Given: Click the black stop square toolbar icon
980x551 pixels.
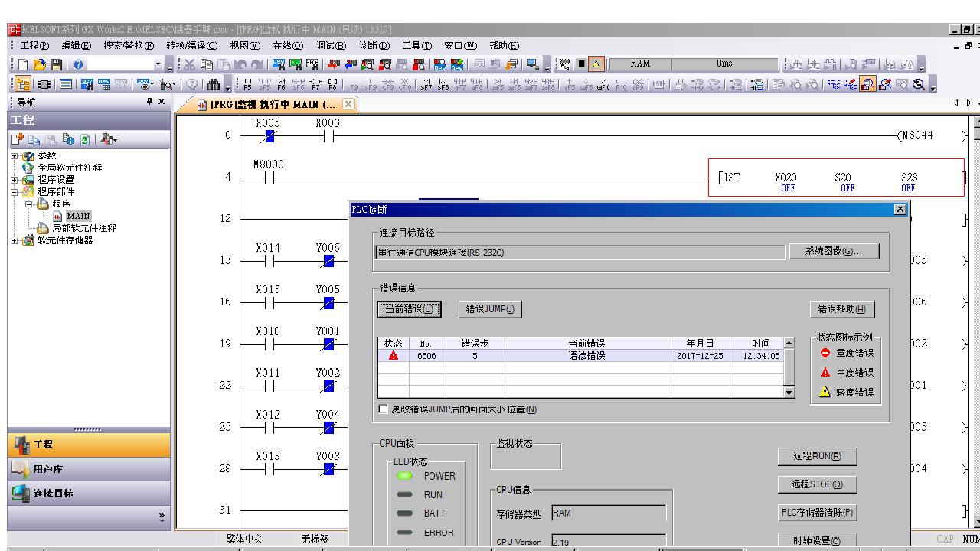Looking at the screenshot, I should pos(582,64).
